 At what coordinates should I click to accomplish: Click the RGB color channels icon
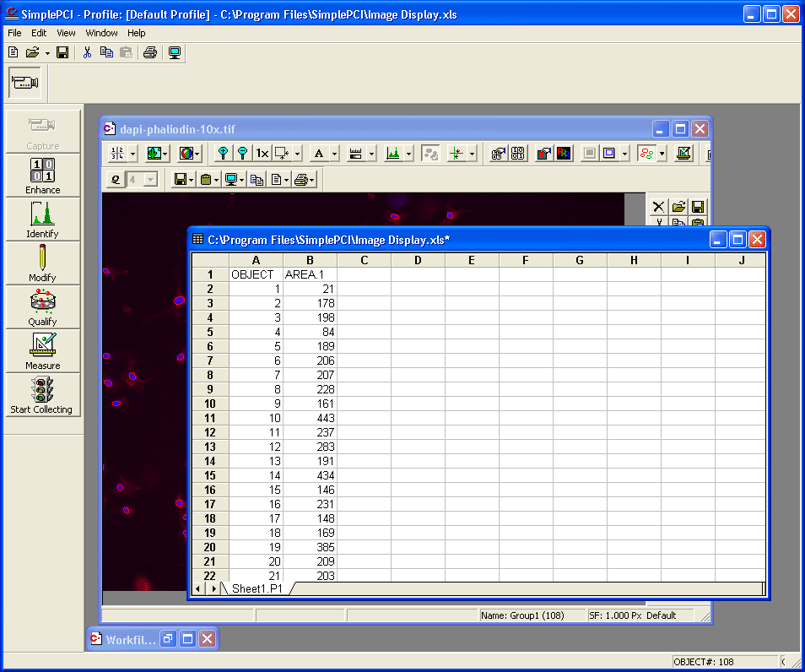(564, 154)
